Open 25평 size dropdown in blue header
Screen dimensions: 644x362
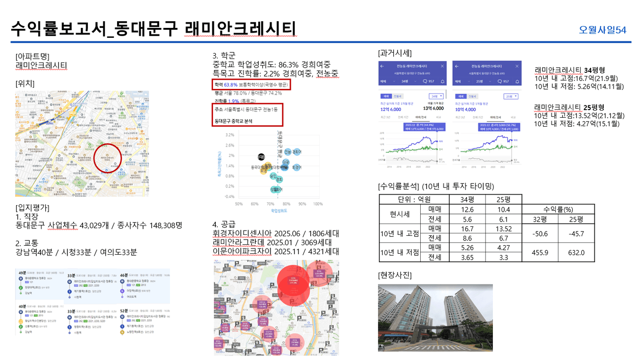483,81
